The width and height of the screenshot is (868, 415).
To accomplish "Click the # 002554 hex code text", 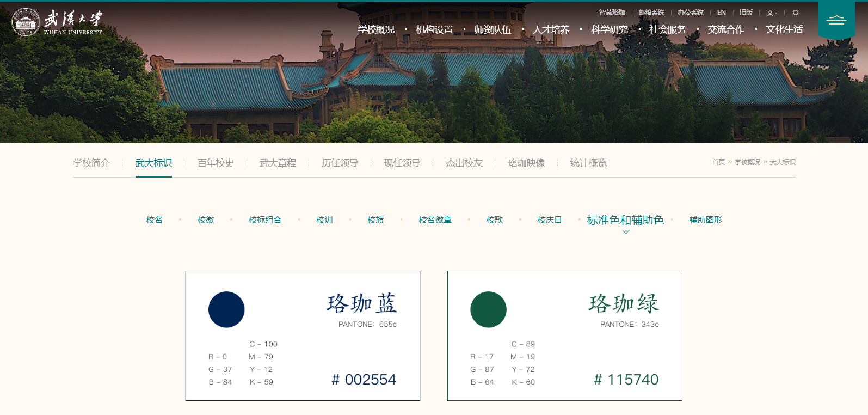I will coord(364,380).
